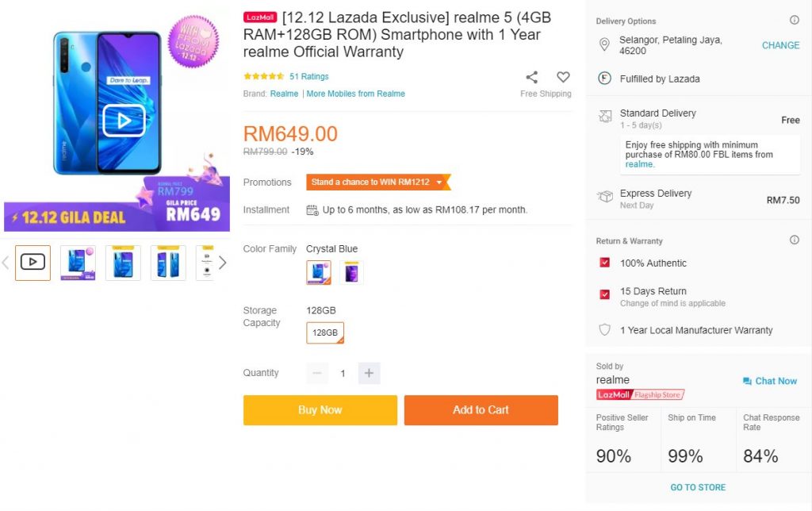Click the 15 Days Return check mark
Screen dimensions: 812x511
coord(605,294)
